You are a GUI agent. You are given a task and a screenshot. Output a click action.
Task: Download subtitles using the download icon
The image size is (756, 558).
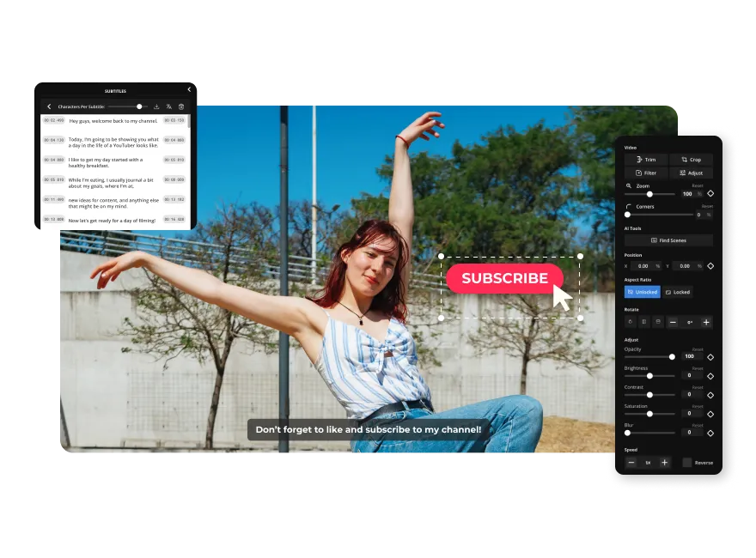pos(156,106)
